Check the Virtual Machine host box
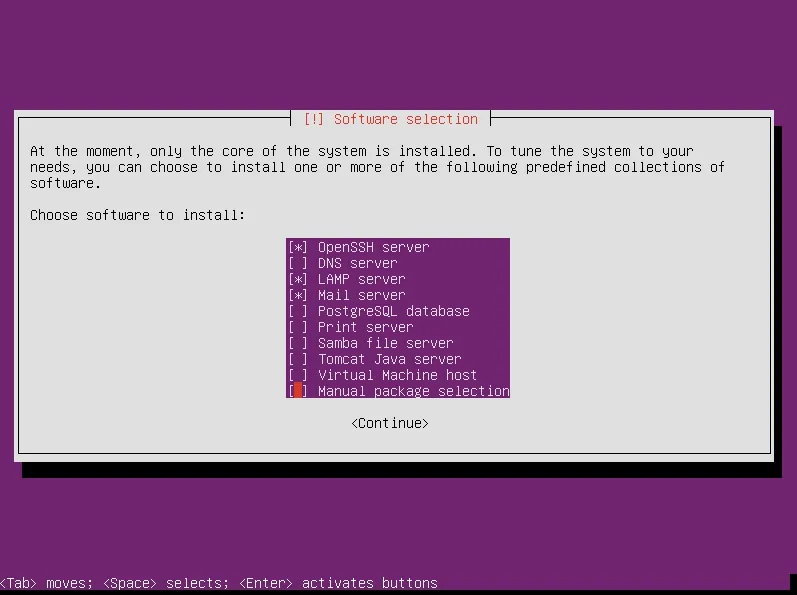This screenshot has width=797, height=595. (298, 375)
